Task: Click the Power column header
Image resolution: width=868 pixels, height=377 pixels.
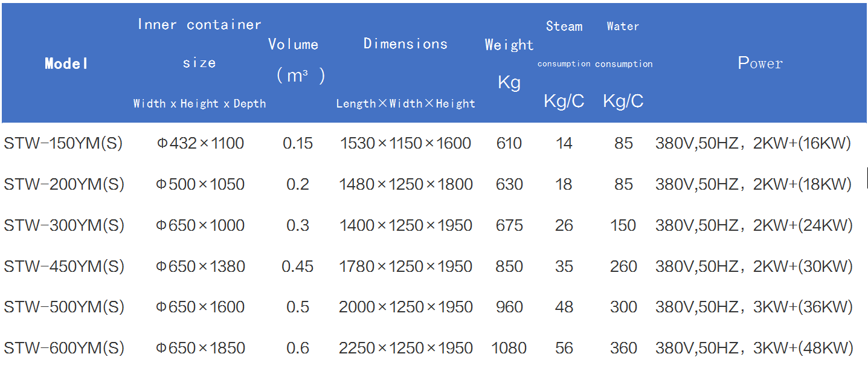Action: coord(760,63)
